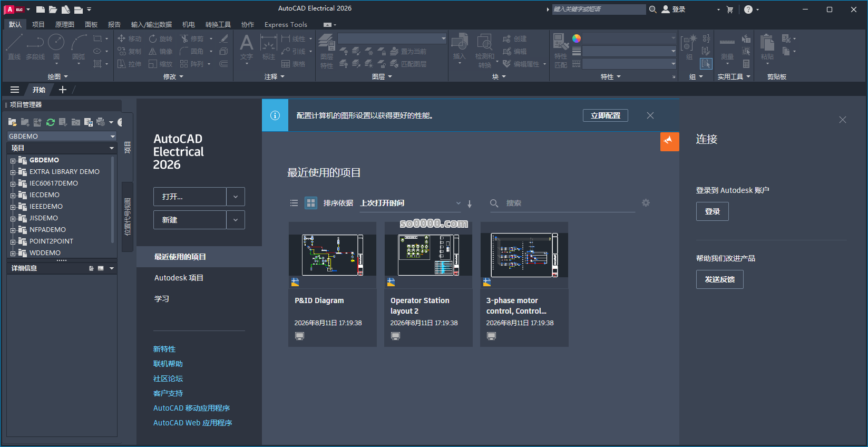Open the Express Tools ribbon tab

286,25
